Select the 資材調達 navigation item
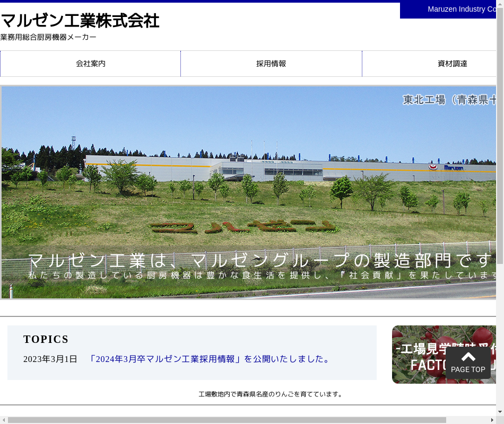 point(452,64)
